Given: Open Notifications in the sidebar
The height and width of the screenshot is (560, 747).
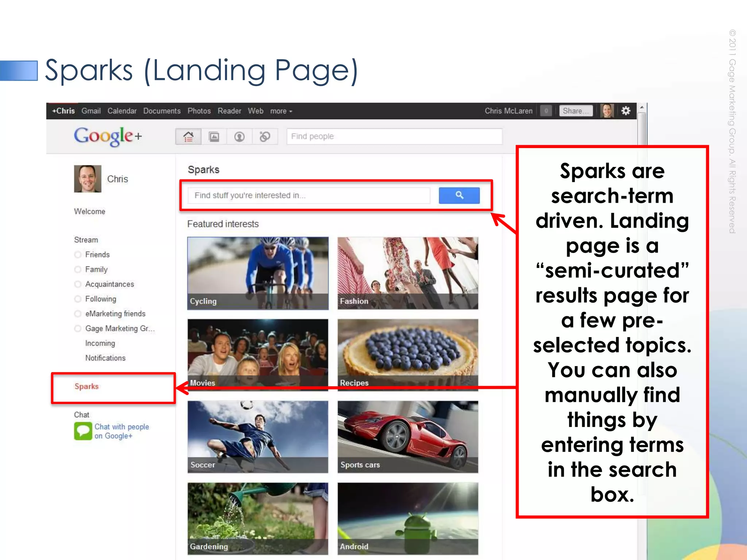Looking at the screenshot, I should [105, 358].
